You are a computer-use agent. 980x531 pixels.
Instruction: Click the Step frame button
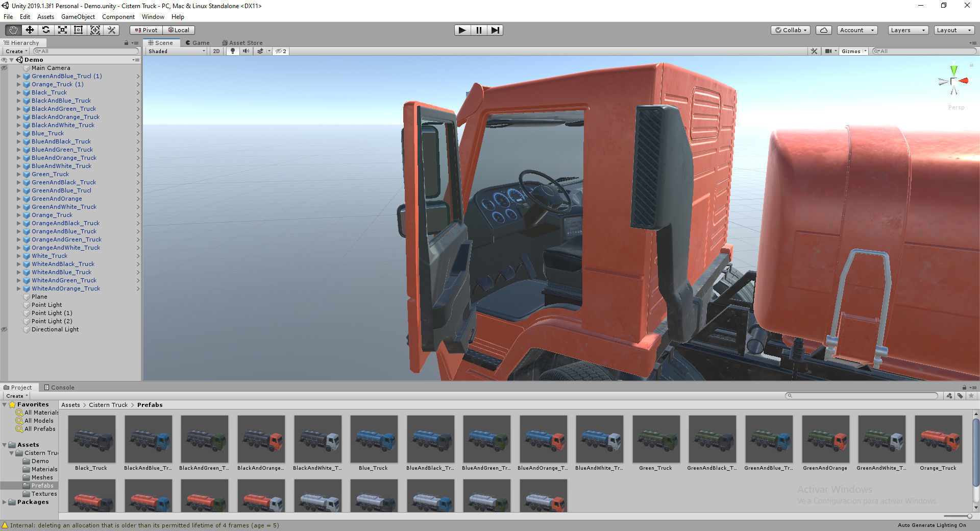click(495, 30)
